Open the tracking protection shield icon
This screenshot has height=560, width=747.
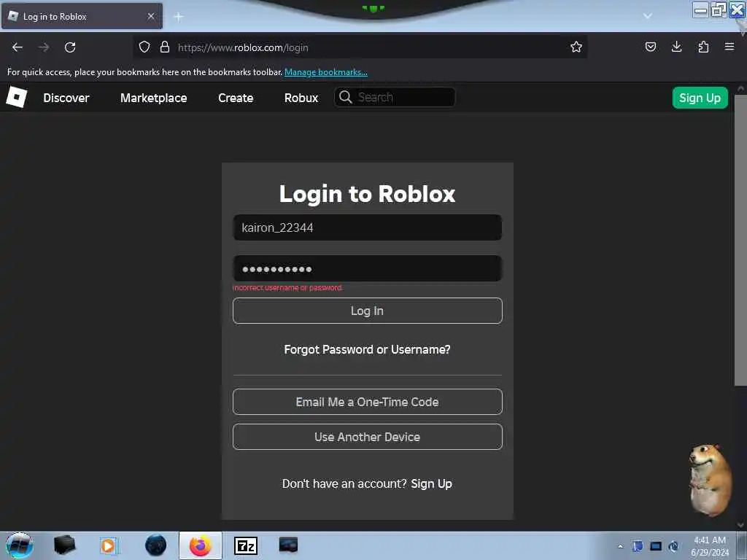[x=144, y=47]
